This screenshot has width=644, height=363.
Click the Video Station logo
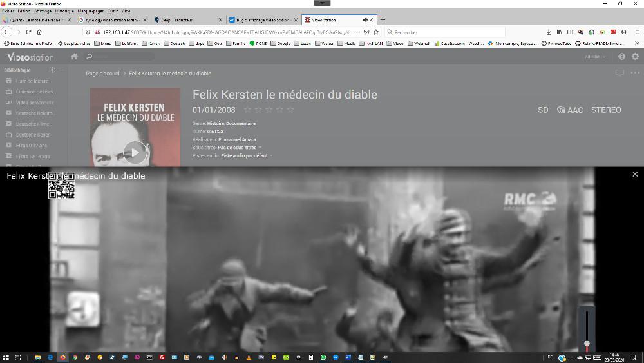30,57
